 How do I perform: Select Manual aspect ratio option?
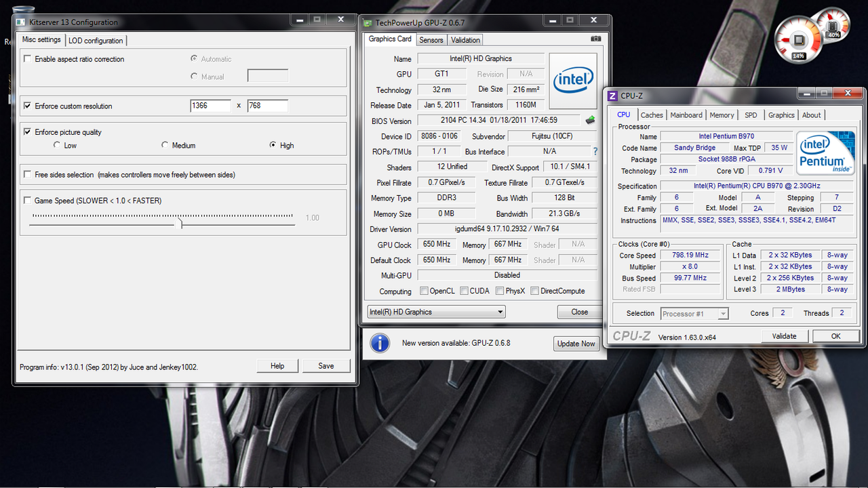[195, 77]
